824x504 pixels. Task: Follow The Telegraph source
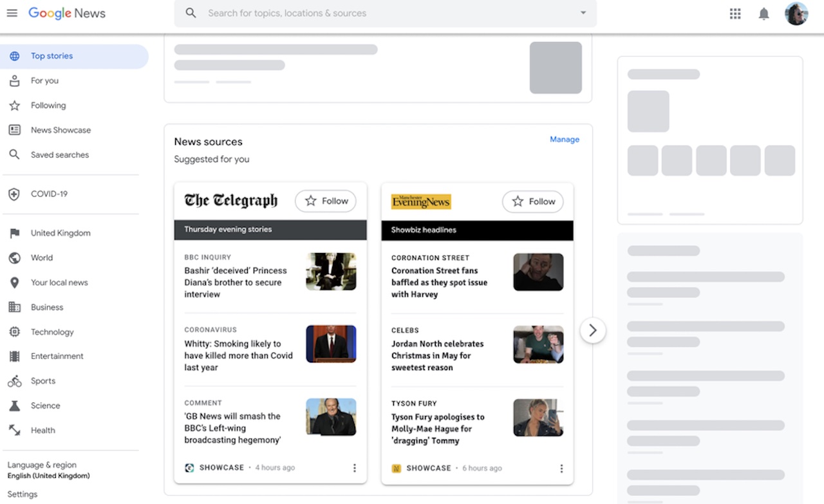(x=326, y=201)
